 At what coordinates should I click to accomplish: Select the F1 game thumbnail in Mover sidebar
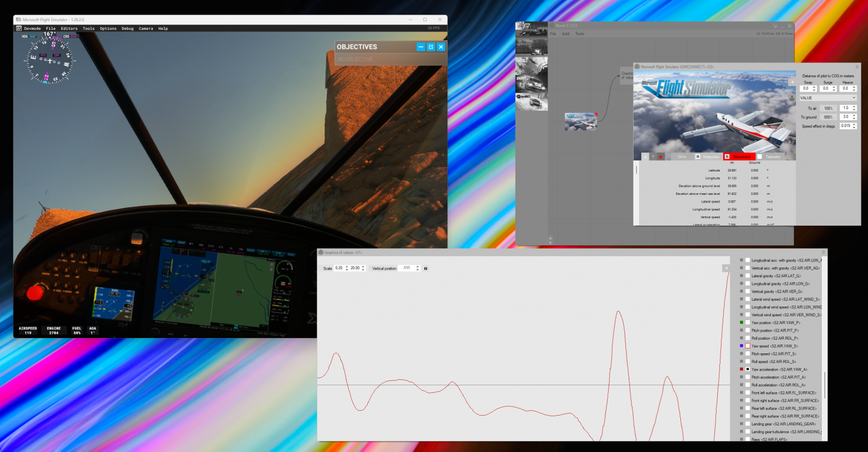point(532,29)
